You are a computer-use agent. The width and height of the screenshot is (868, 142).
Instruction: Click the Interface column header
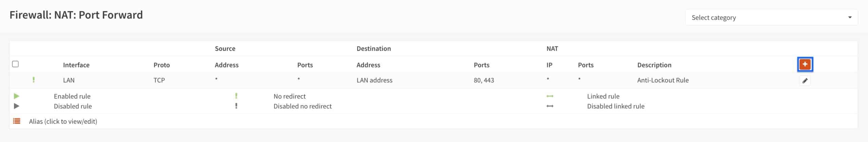[x=76, y=65]
